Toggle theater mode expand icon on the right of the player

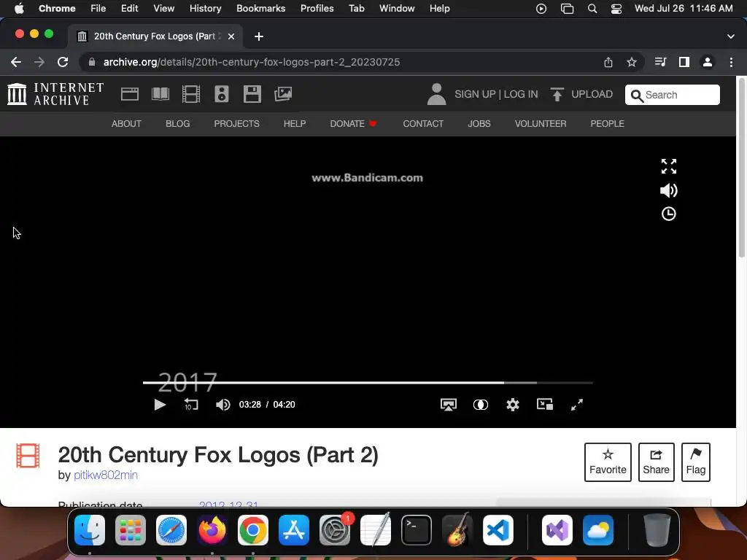[669, 166]
